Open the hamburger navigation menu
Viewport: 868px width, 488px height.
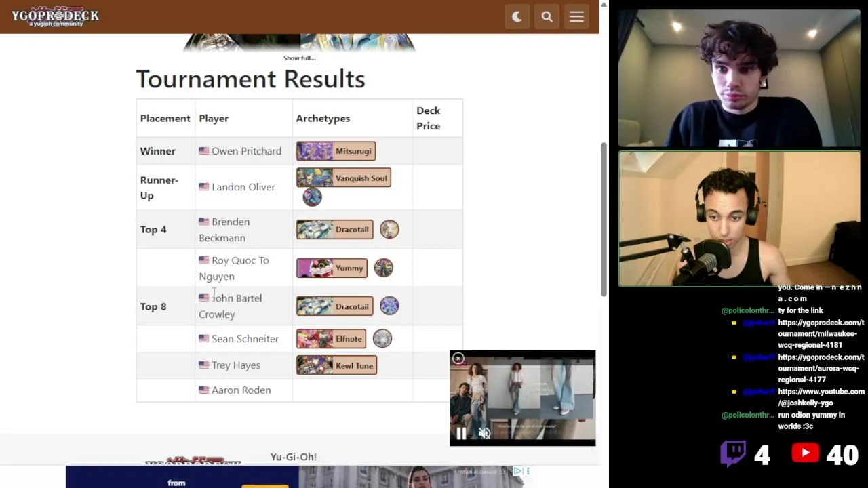(x=576, y=17)
